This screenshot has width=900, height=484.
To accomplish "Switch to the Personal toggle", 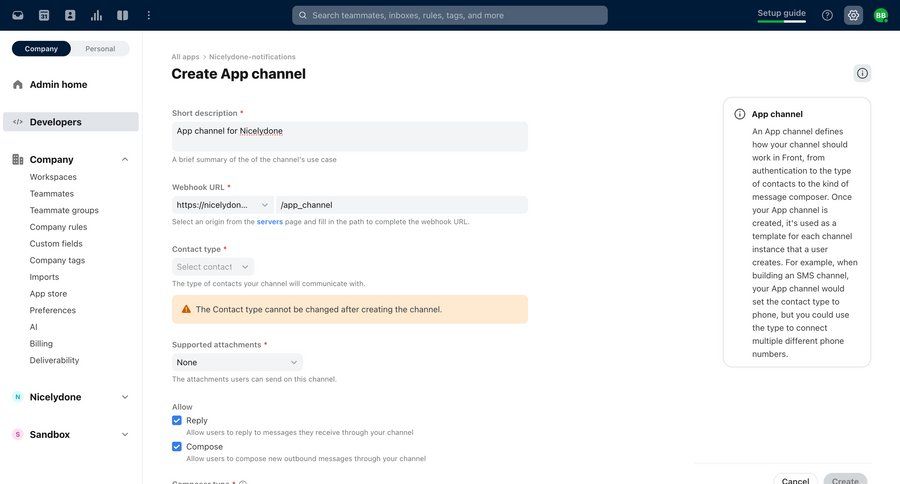I will (100, 49).
